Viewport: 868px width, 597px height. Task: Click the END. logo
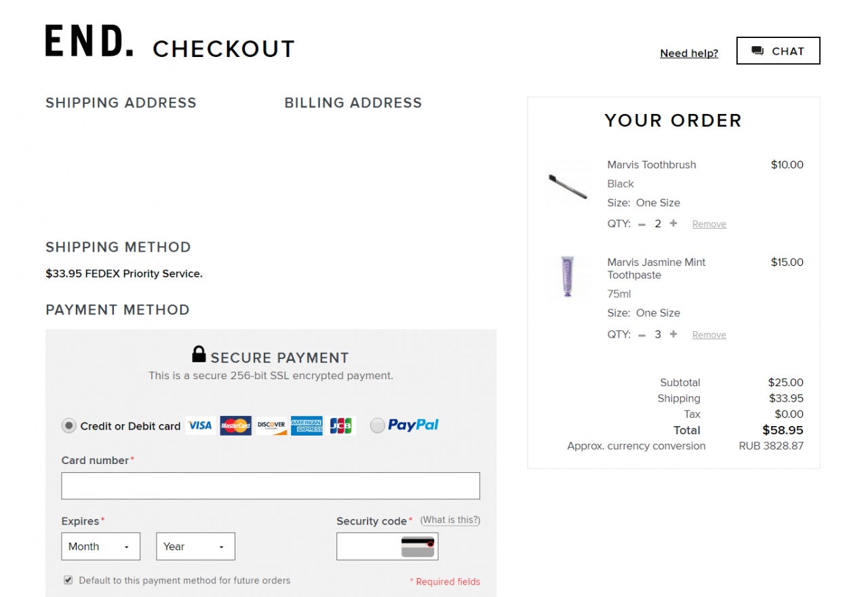[x=90, y=41]
